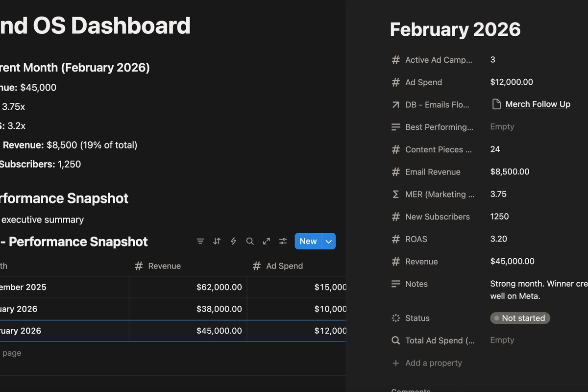The width and height of the screenshot is (588, 392).
Task: Edit the Email Revenue value $8,500.00
Action: [510, 171]
